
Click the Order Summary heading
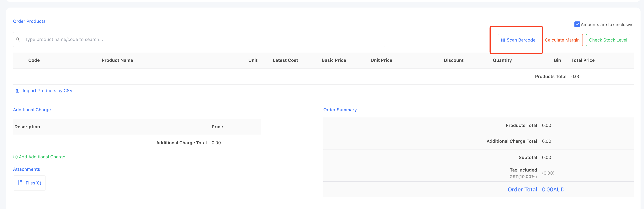pyautogui.click(x=340, y=110)
